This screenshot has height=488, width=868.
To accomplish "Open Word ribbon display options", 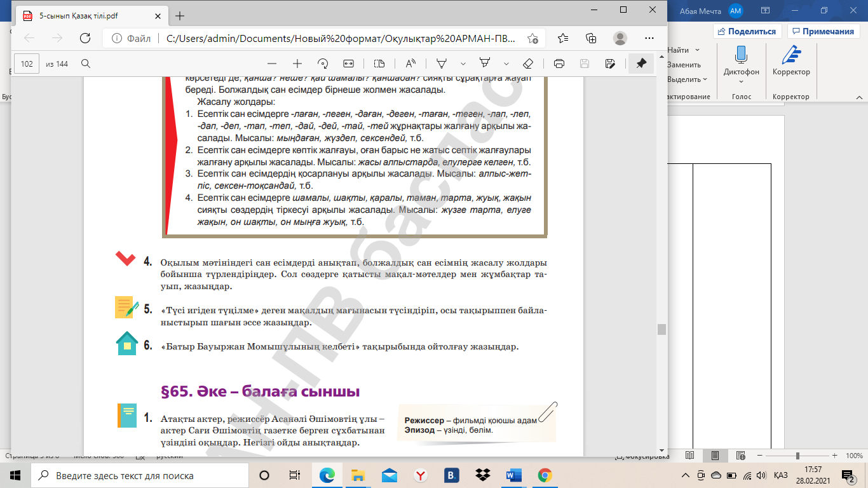I will [765, 10].
